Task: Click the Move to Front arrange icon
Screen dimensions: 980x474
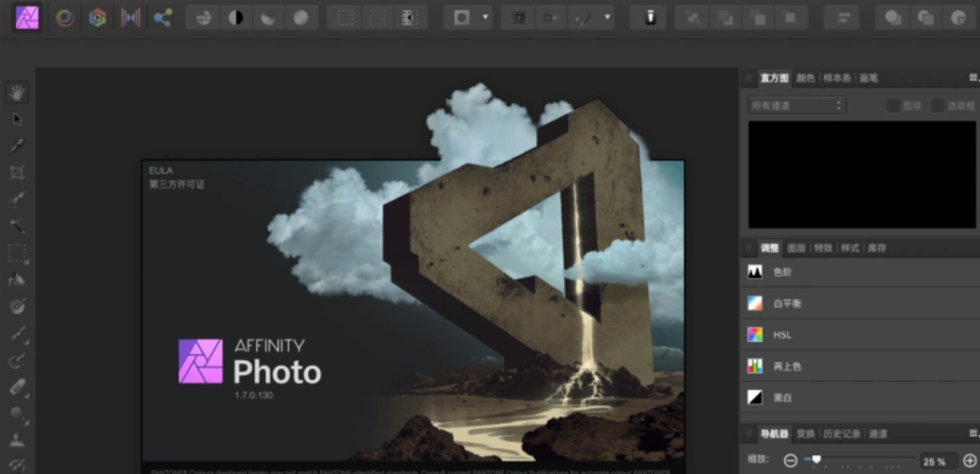Action: click(791, 18)
